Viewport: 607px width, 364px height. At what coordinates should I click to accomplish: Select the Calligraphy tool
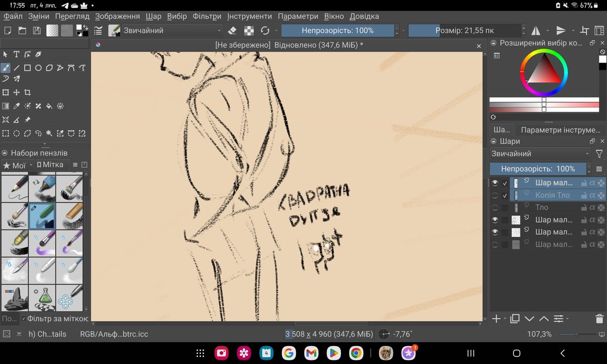38,55
